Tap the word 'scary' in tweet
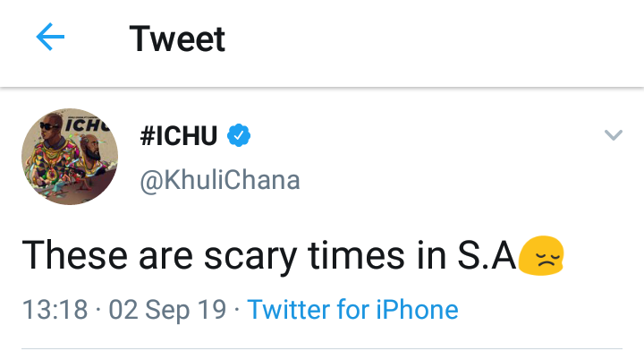Image resolution: width=644 pixels, height=351 pixels. click(x=250, y=258)
